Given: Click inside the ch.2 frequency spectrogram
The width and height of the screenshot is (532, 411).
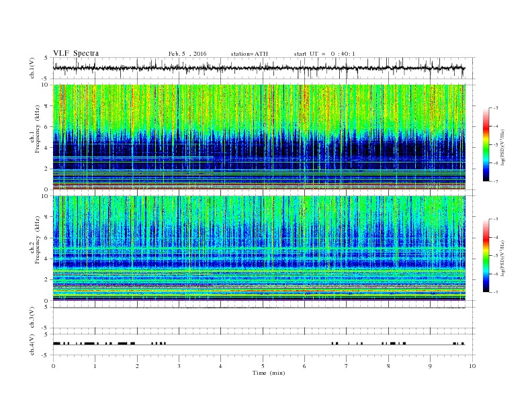Looking at the screenshot, I should coord(259,248).
